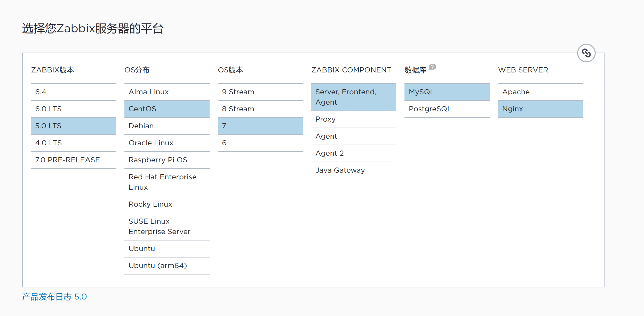
Task: Click the 选择您Zabbix服务器的平台 heading
Action: (93, 28)
